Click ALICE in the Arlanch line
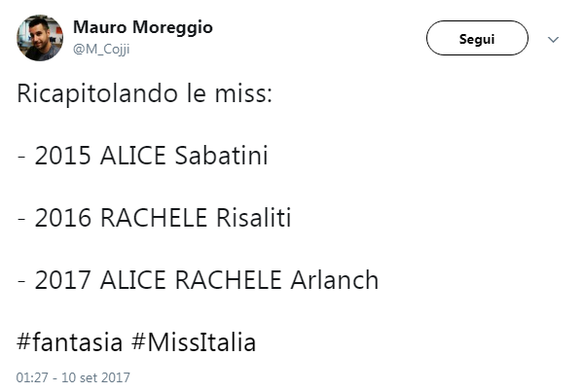This screenshot has height=392, width=584. pos(133,280)
